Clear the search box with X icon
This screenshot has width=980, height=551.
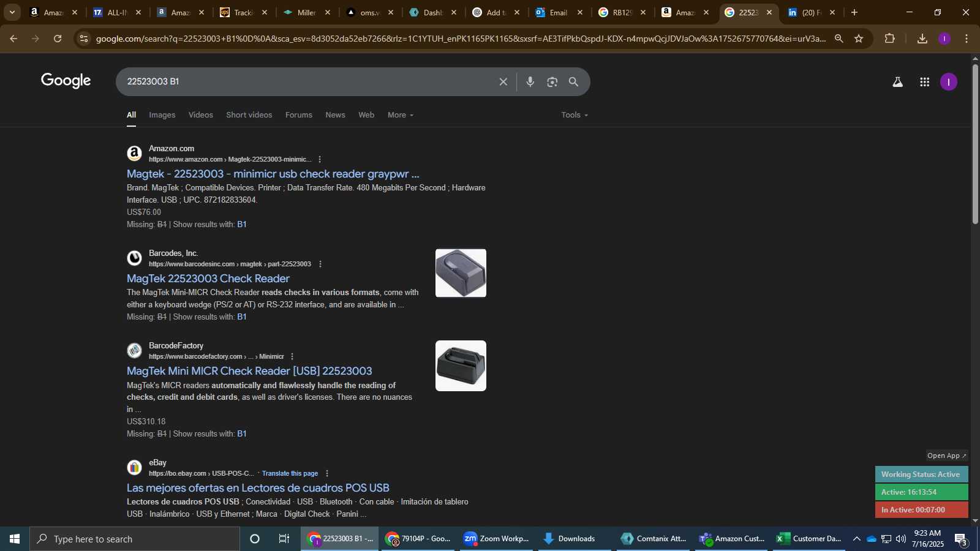[x=503, y=81]
